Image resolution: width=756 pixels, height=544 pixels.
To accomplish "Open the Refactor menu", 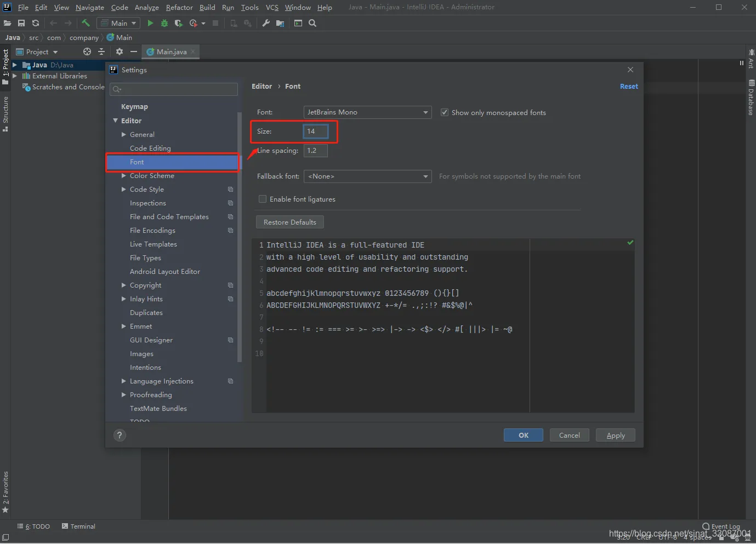I will (x=179, y=7).
